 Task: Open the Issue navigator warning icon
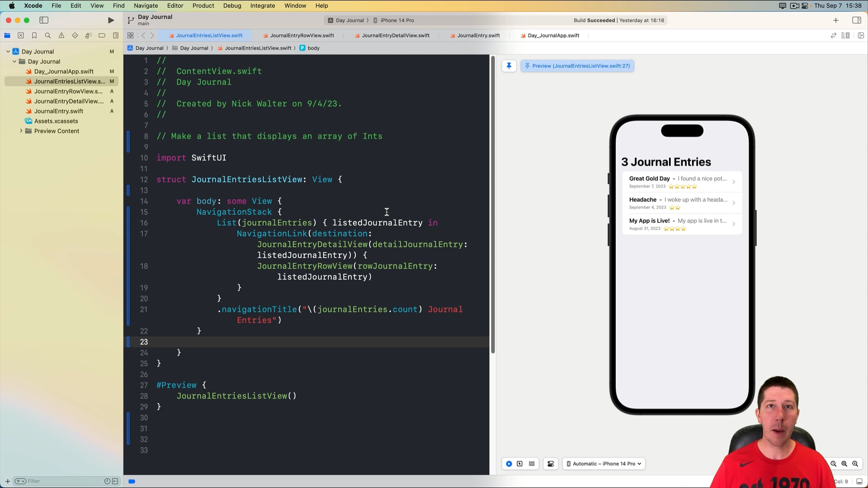tap(61, 35)
